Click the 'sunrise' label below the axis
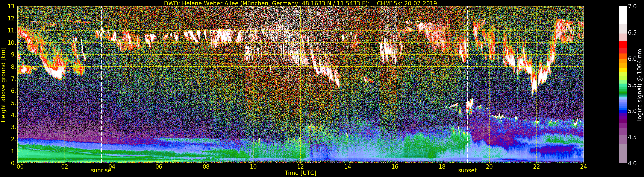This screenshot has height=177, width=644. click(x=101, y=171)
